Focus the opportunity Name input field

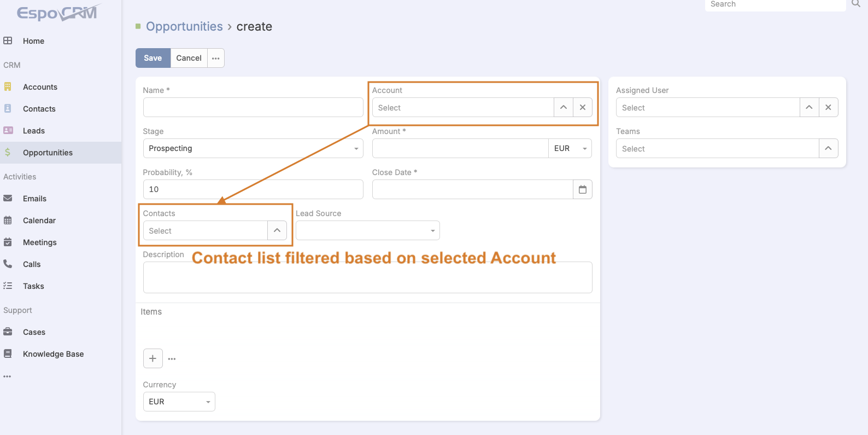tap(253, 107)
